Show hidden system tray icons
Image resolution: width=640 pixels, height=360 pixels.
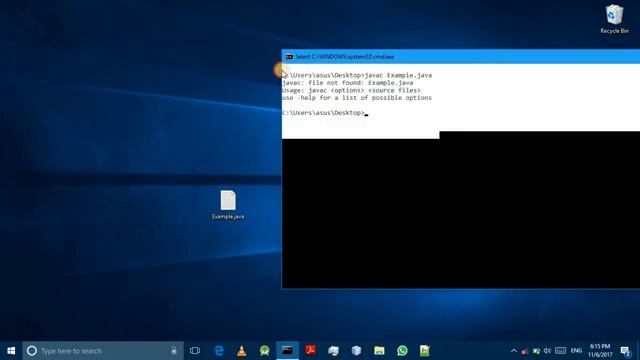[514, 351]
